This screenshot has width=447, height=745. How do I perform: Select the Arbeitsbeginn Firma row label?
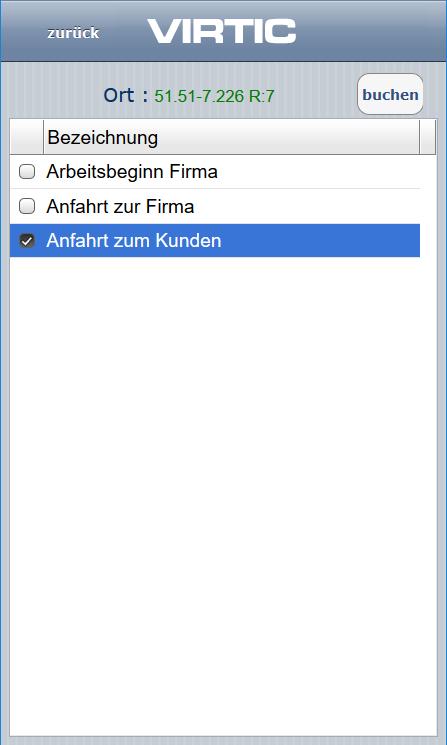click(x=132, y=172)
